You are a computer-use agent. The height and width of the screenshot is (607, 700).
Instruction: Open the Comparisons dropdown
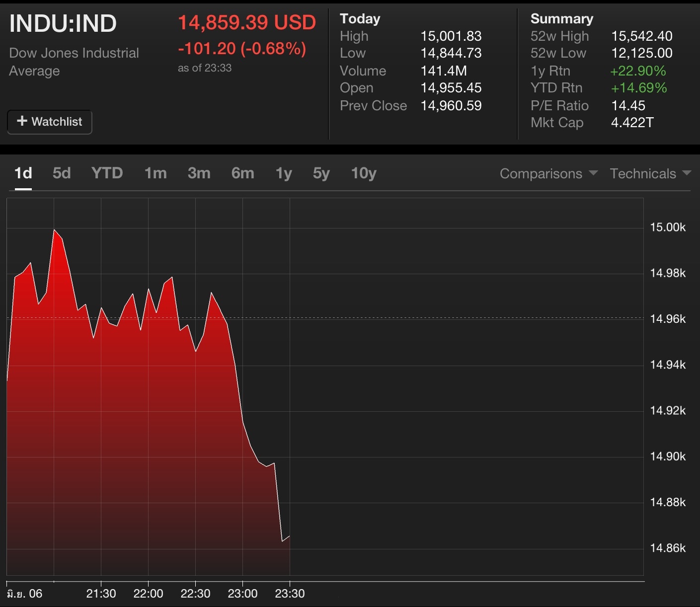pos(548,173)
